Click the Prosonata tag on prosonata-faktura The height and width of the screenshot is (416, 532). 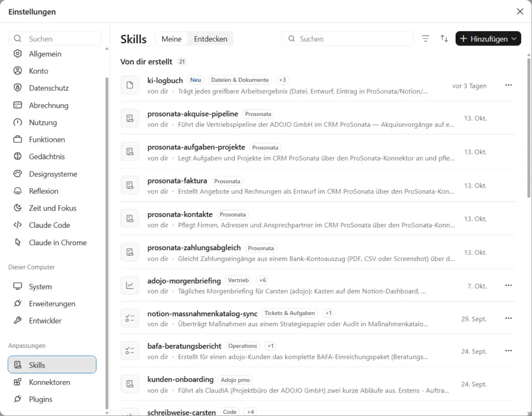[228, 181]
